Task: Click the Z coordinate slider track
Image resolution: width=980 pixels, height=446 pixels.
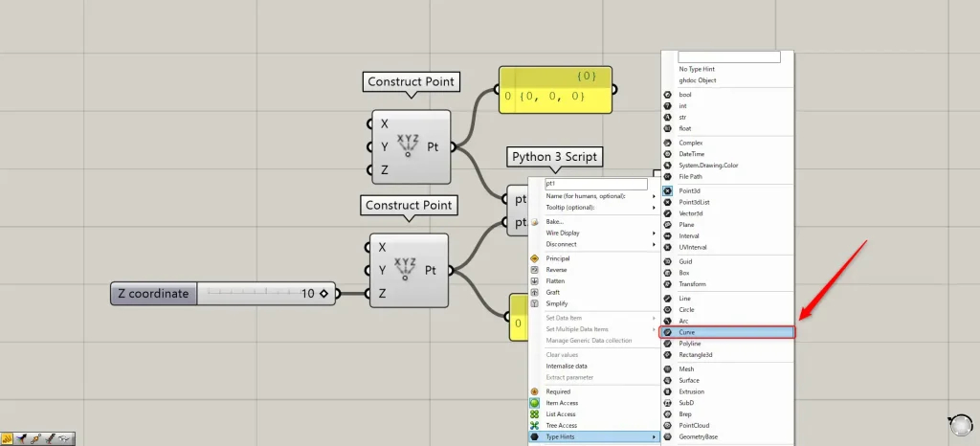Action: pyautogui.click(x=249, y=293)
